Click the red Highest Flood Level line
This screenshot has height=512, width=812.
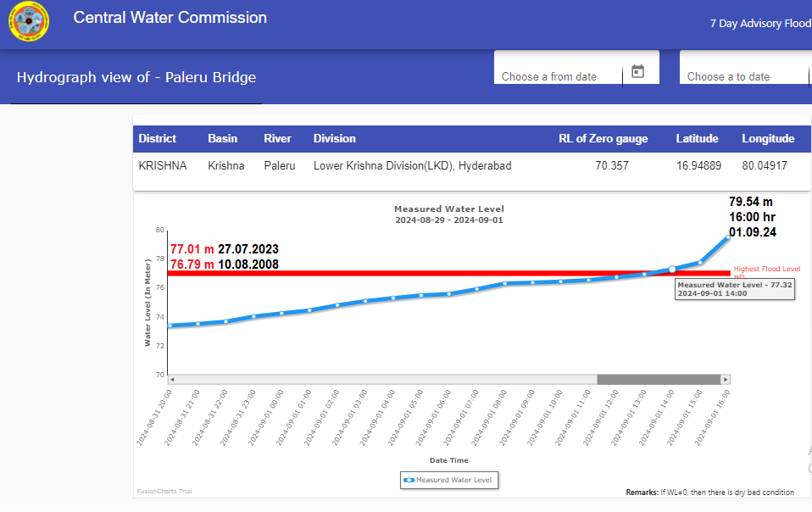click(424, 273)
